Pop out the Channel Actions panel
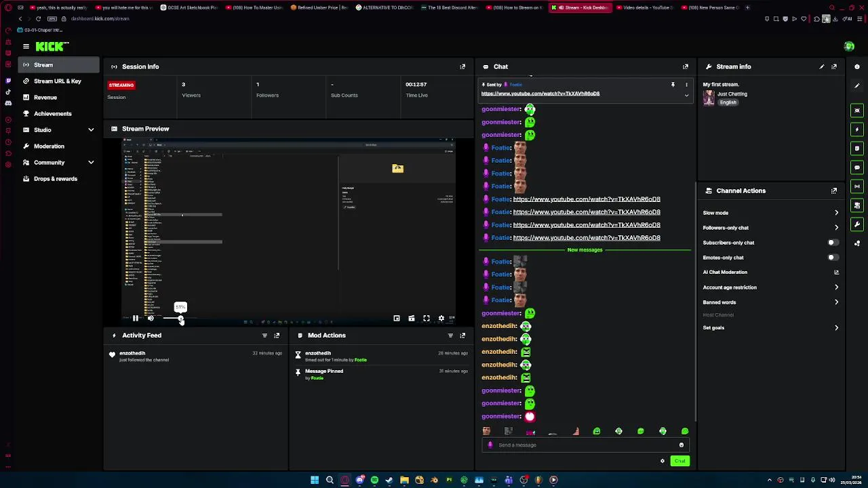The width and height of the screenshot is (868, 488). click(x=834, y=190)
